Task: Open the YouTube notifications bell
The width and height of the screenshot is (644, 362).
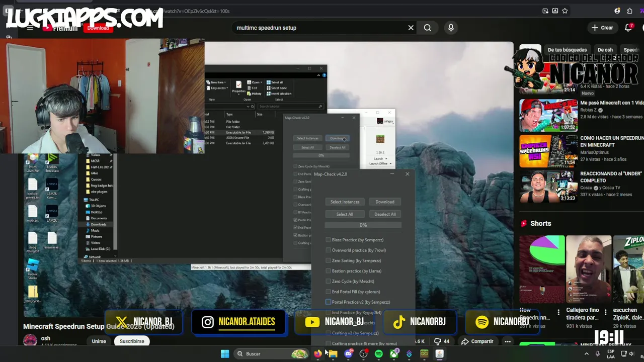Action: (x=628, y=28)
